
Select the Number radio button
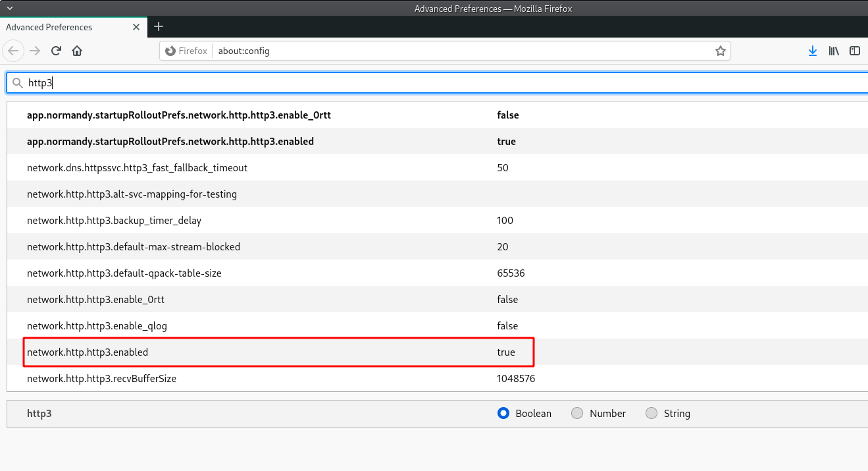577,413
